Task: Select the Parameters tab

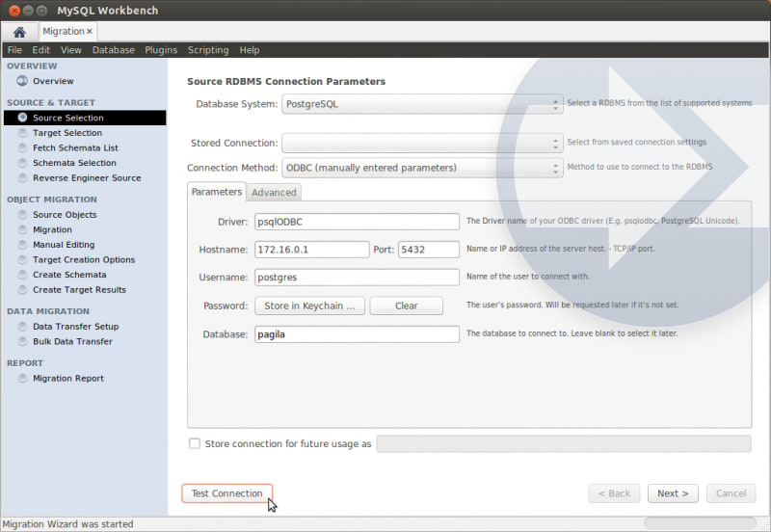Action: tap(216, 192)
